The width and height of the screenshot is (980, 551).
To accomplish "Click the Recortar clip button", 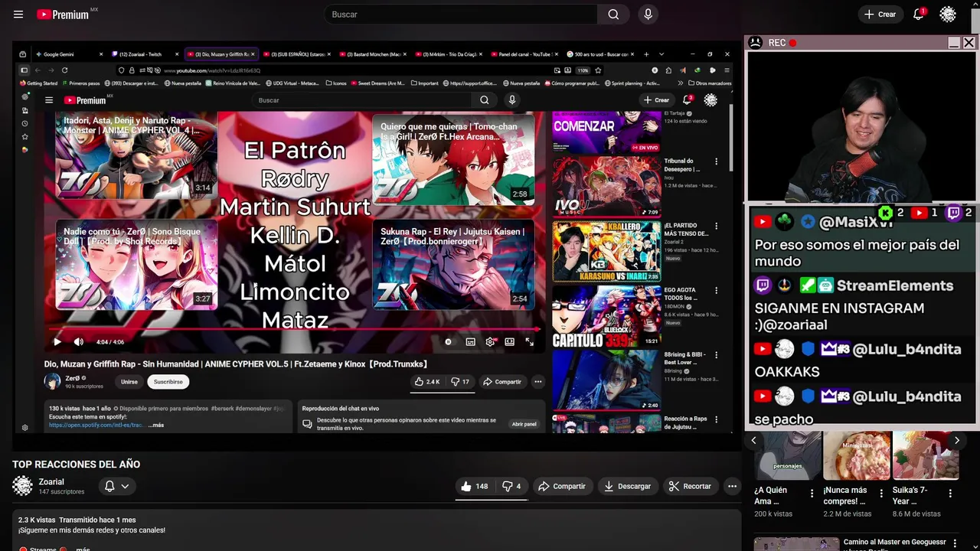I will coord(690,486).
